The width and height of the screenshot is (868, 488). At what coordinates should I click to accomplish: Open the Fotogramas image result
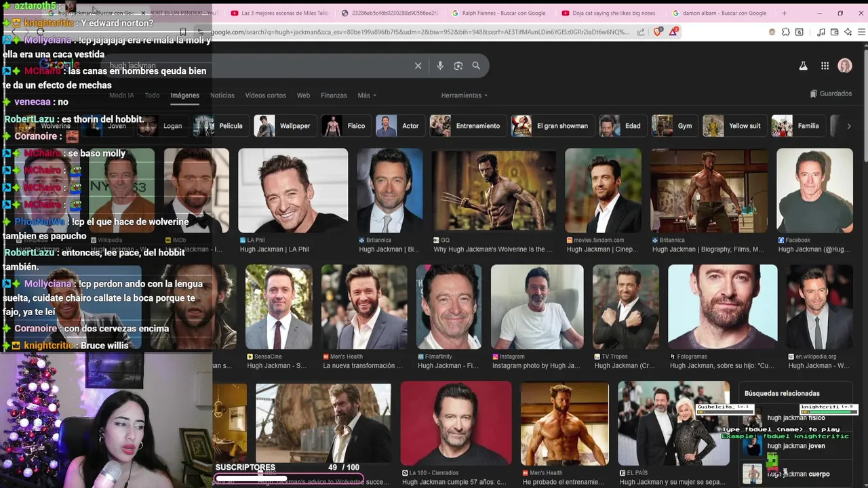coord(723,307)
